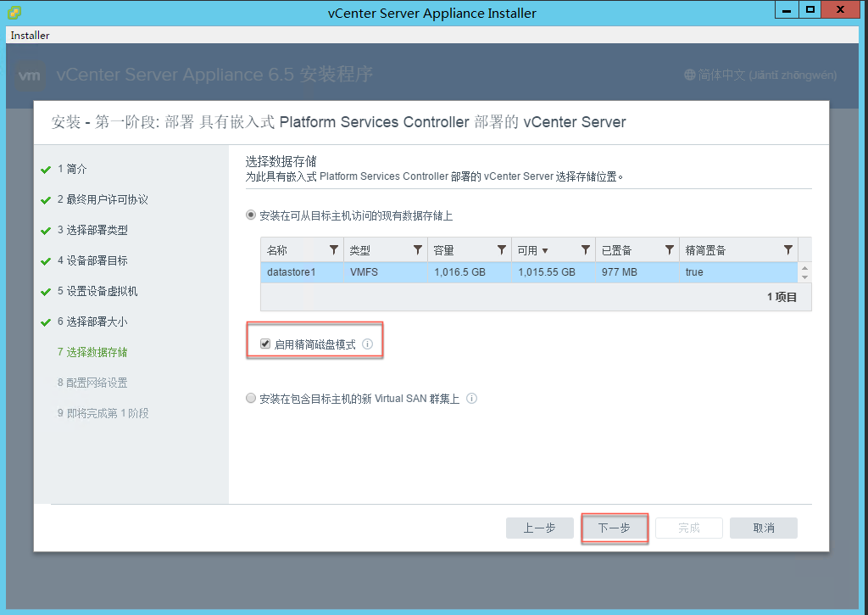This screenshot has height=615, width=868.
Task: Click 上一步 button
Action: point(540,528)
